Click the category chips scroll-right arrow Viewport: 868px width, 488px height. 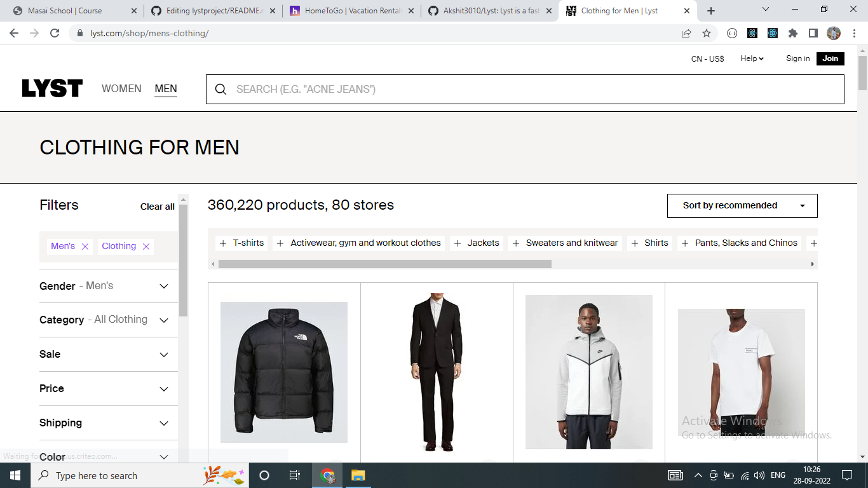coord(812,264)
